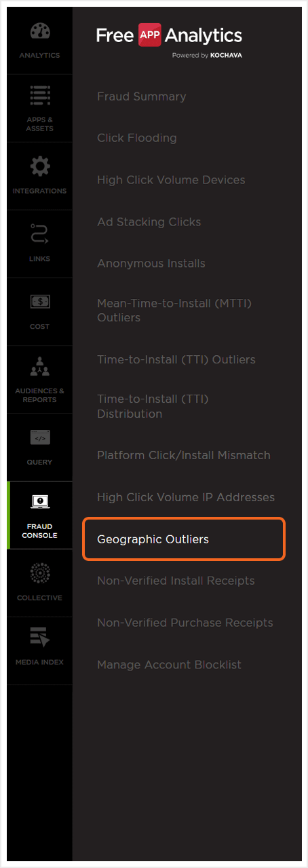Open the Fraud Summary menu item
The width and height of the screenshot is (308, 868).
[141, 96]
